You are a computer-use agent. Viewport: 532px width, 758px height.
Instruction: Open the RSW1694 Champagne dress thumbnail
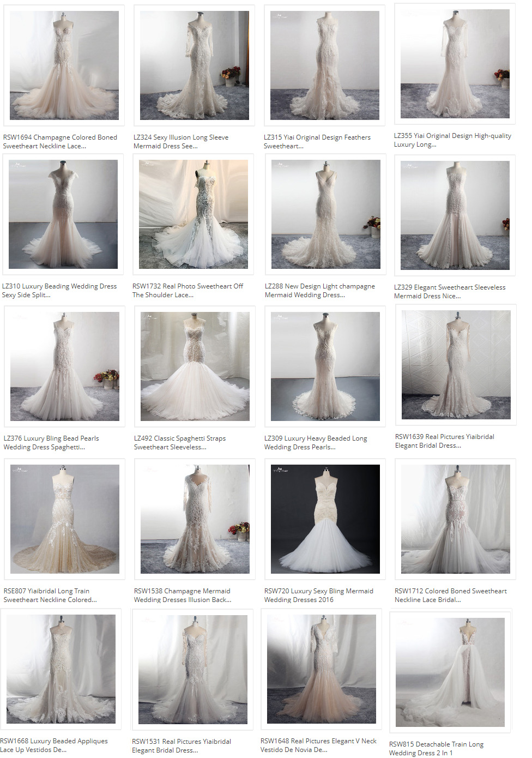[64, 65]
